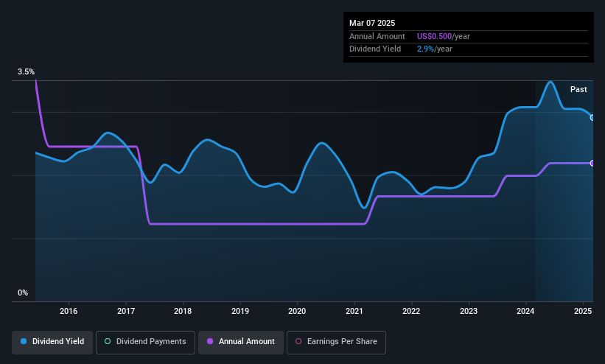The image size is (605, 364).
Task: Click the 2025 x-axis label
Action: [x=583, y=311]
